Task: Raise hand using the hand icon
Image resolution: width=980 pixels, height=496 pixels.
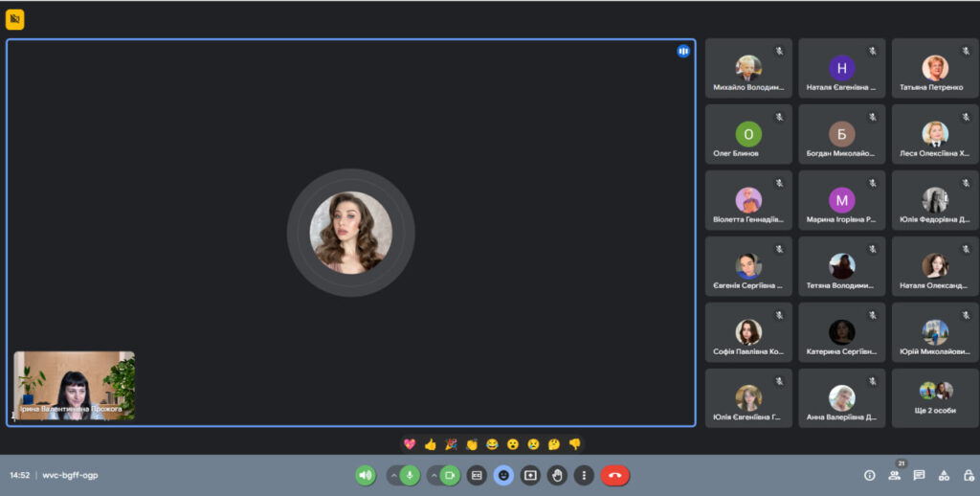Action: pyautogui.click(x=558, y=475)
